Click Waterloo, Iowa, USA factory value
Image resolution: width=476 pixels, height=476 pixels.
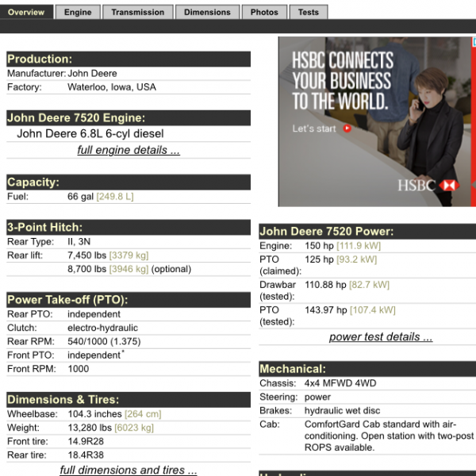coord(112,87)
